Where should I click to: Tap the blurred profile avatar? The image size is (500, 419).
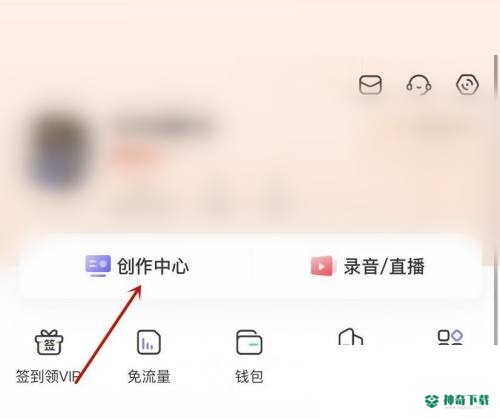click(60, 152)
